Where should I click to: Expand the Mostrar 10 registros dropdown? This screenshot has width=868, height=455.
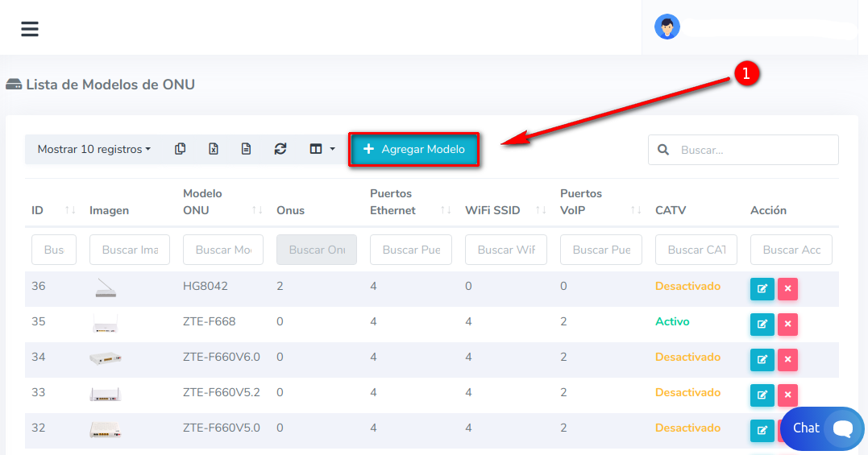point(94,149)
